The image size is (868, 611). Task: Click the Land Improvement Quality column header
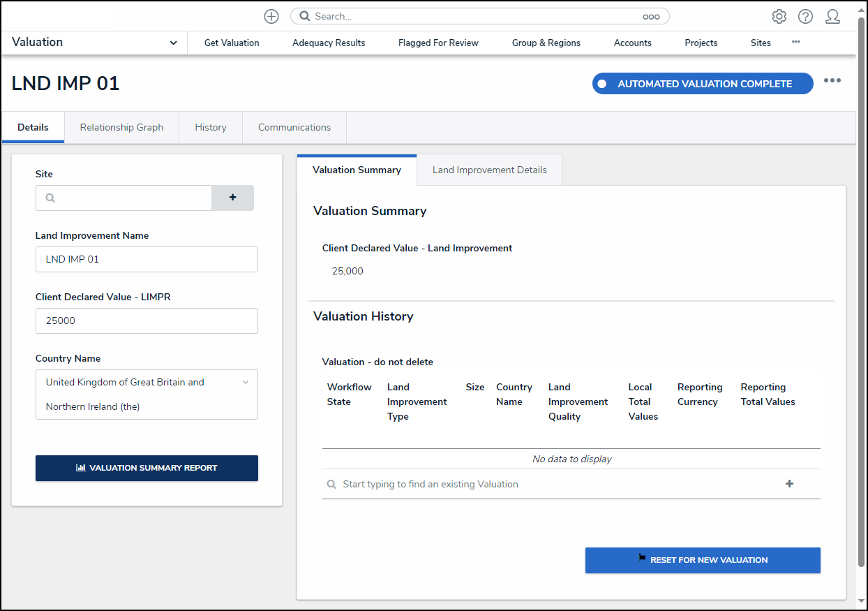[x=578, y=402]
